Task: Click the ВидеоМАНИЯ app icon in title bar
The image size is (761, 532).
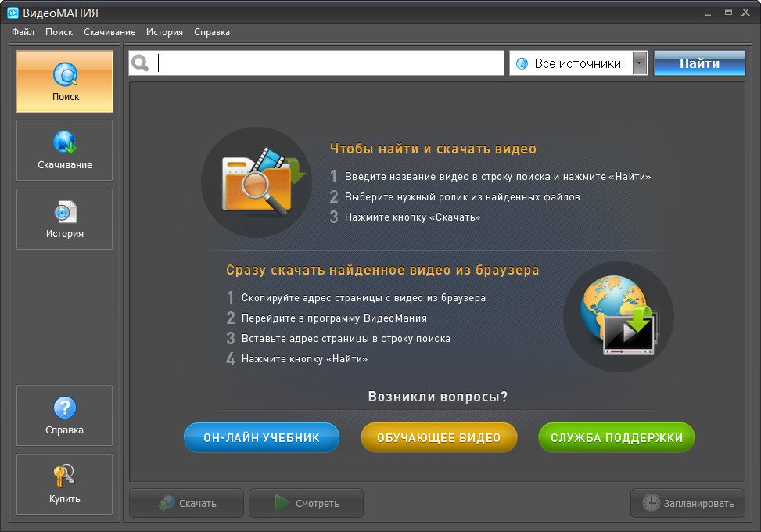Action: (13, 13)
